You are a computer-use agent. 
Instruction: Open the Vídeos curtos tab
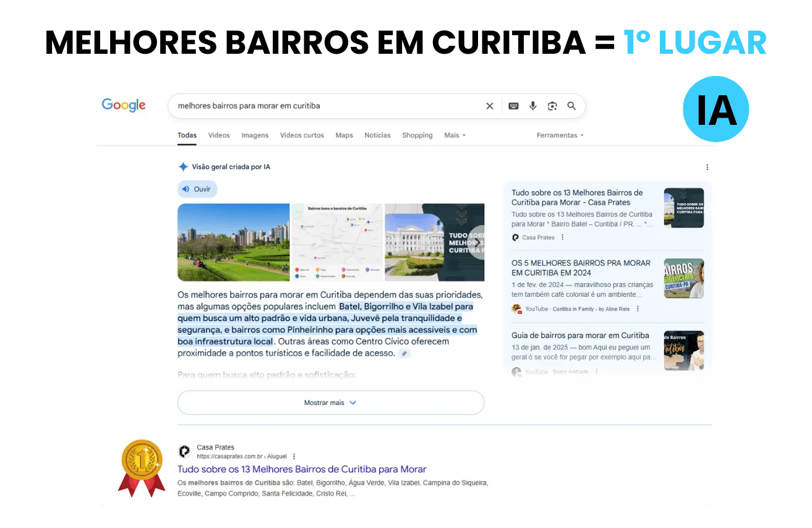pos(302,135)
